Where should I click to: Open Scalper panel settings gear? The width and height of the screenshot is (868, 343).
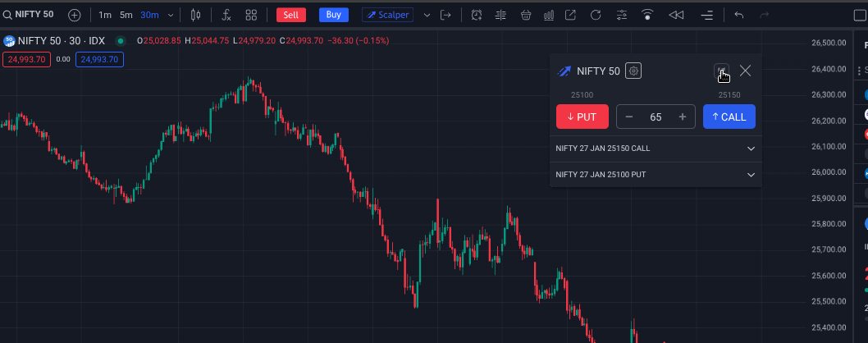click(x=633, y=71)
